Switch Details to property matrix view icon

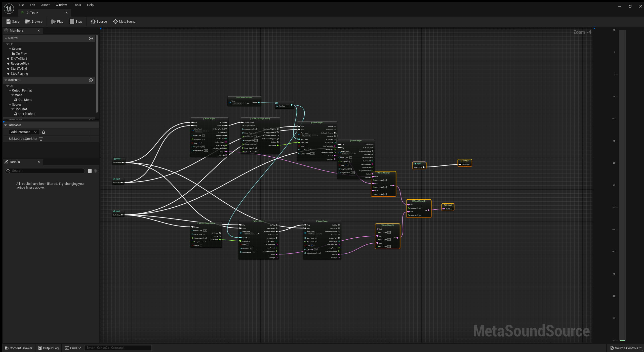(90, 171)
